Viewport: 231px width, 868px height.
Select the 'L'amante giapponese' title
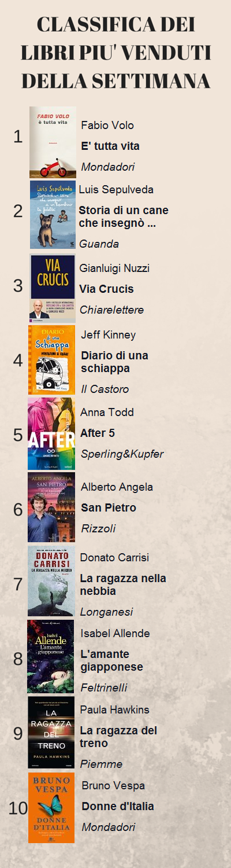click(x=111, y=660)
